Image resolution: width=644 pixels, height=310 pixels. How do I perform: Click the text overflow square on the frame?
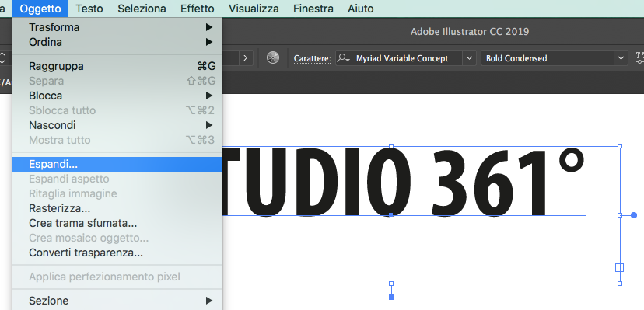pos(619,268)
